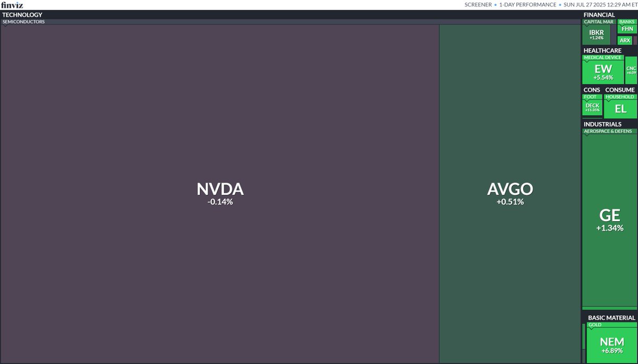Select the NEM gold stock tile
This screenshot has height=364, width=638.
(611, 345)
